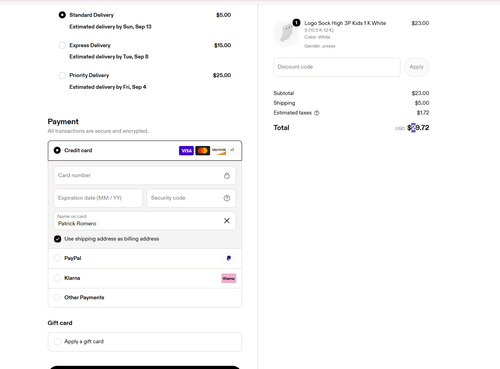Click the Gift card heading
This screenshot has width=500, height=369.
coord(60,323)
